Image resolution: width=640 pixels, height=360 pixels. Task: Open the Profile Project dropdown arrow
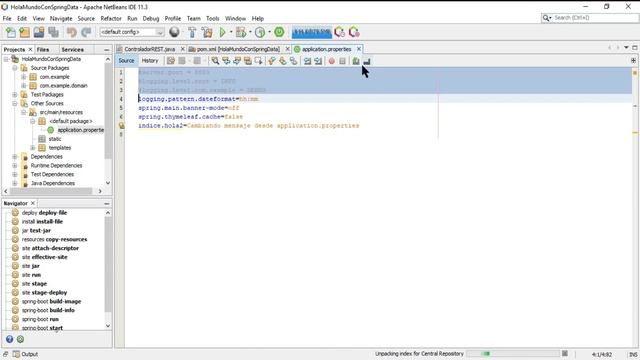click(269, 32)
